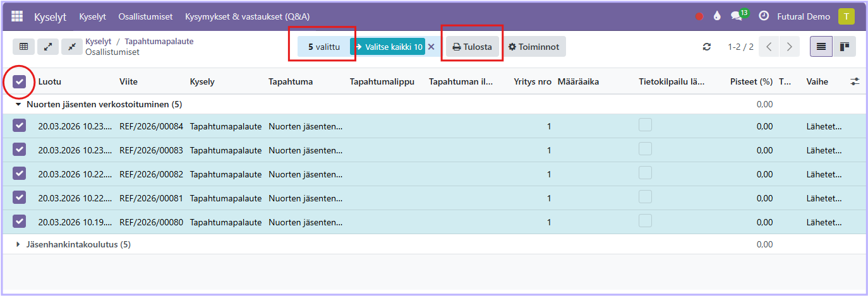Click the red recording indicator icon
Viewport: 868px width, 296px height.
tap(699, 16)
